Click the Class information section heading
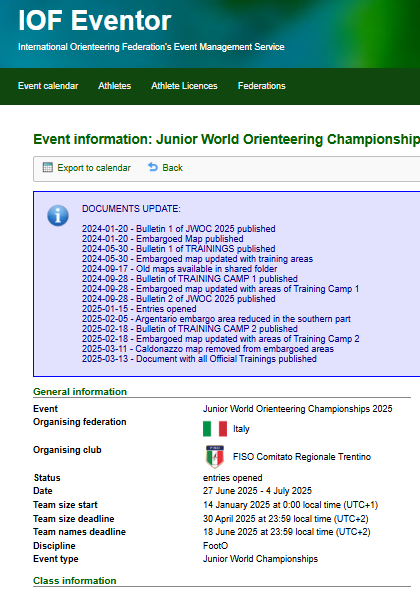This screenshot has height=594, width=420. click(75, 581)
